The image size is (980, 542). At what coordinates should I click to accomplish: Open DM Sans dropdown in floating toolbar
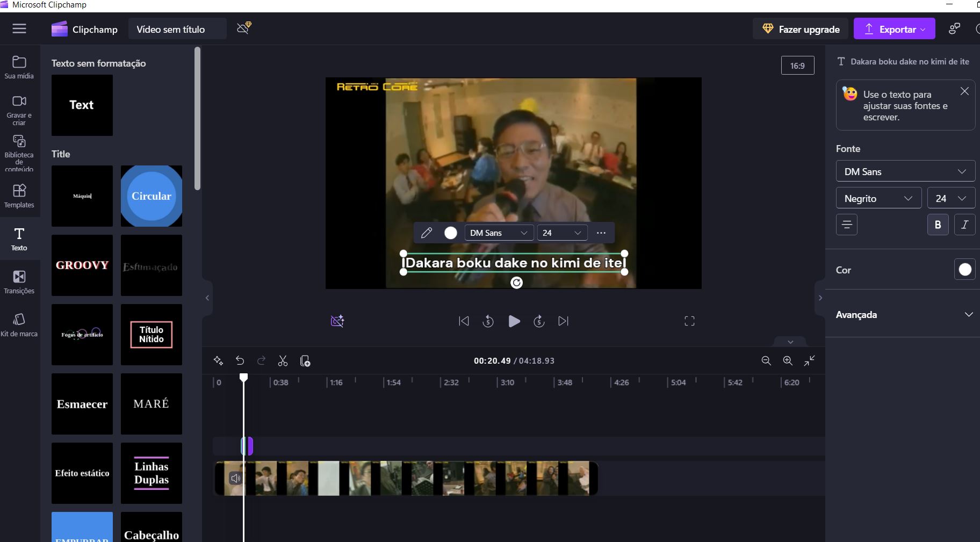(x=499, y=233)
